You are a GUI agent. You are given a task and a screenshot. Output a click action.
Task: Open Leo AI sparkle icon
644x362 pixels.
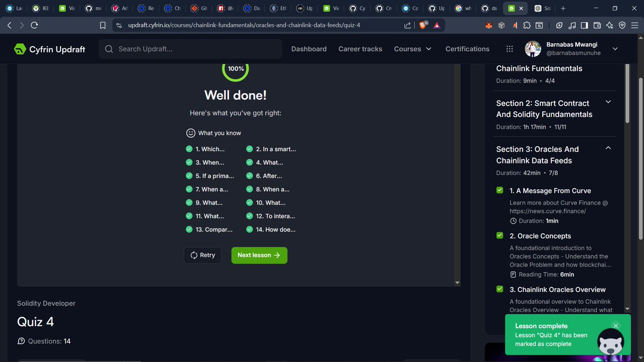pyautogui.click(x=610, y=25)
